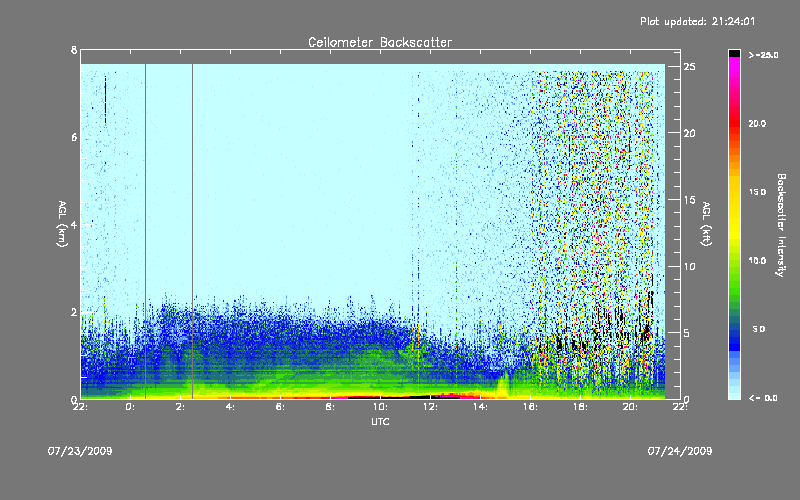
Task: Click the '>=25.0' colorbar maximum label
Action: [763, 55]
